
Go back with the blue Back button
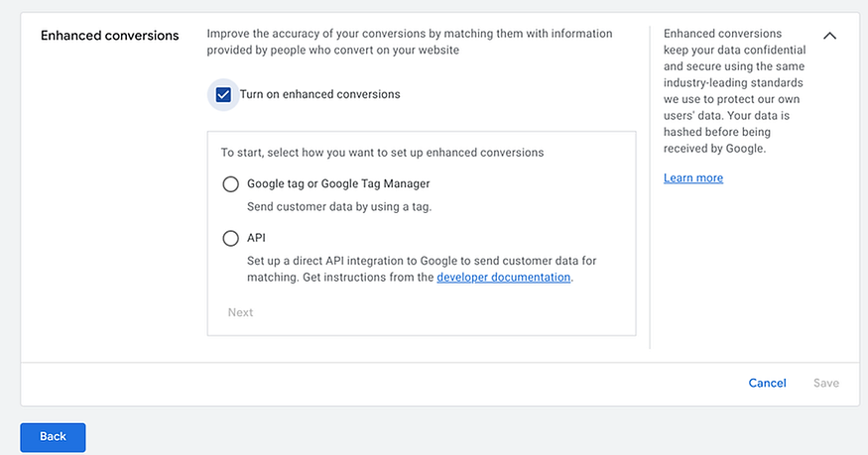coord(53,436)
